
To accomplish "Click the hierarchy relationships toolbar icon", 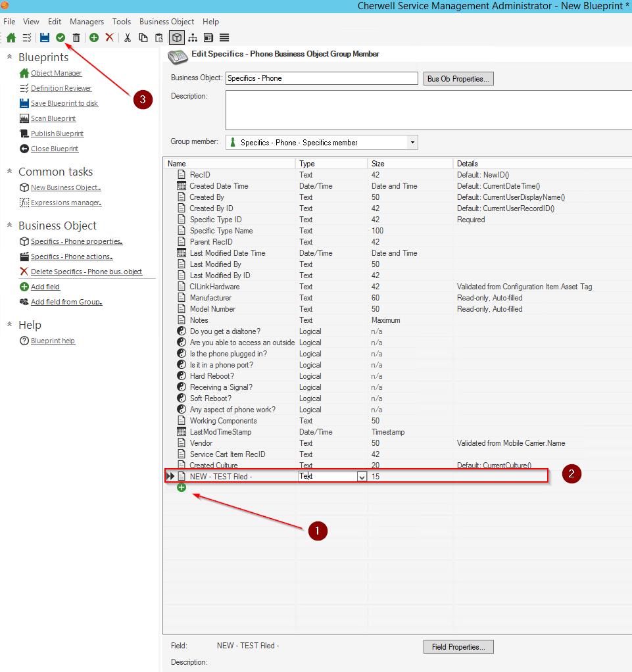I will coord(193,37).
